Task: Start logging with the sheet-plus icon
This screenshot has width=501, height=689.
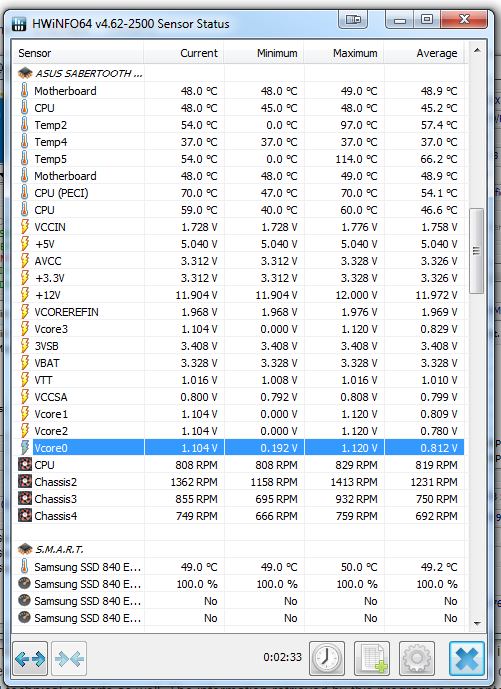Action: click(372, 658)
